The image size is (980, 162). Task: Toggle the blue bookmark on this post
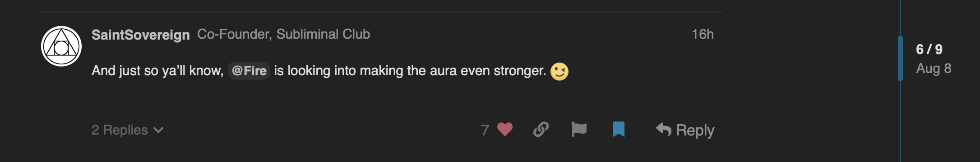(x=619, y=130)
